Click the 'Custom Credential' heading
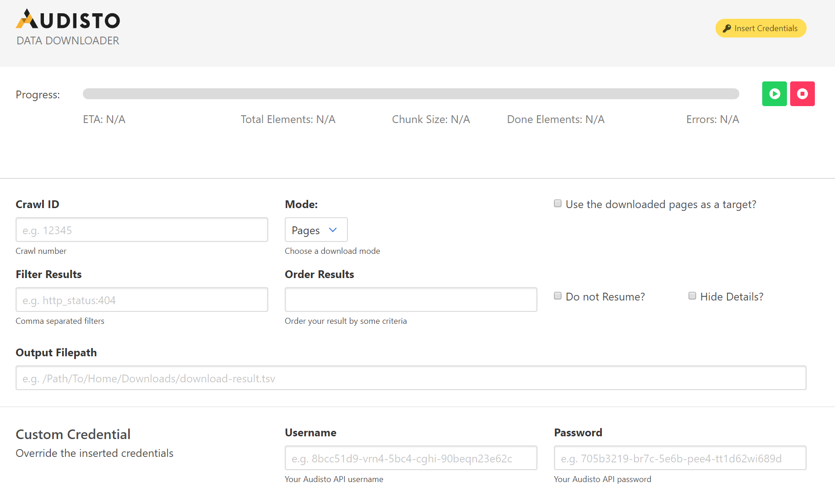Viewport: 835px width, 504px height. (x=73, y=434)
